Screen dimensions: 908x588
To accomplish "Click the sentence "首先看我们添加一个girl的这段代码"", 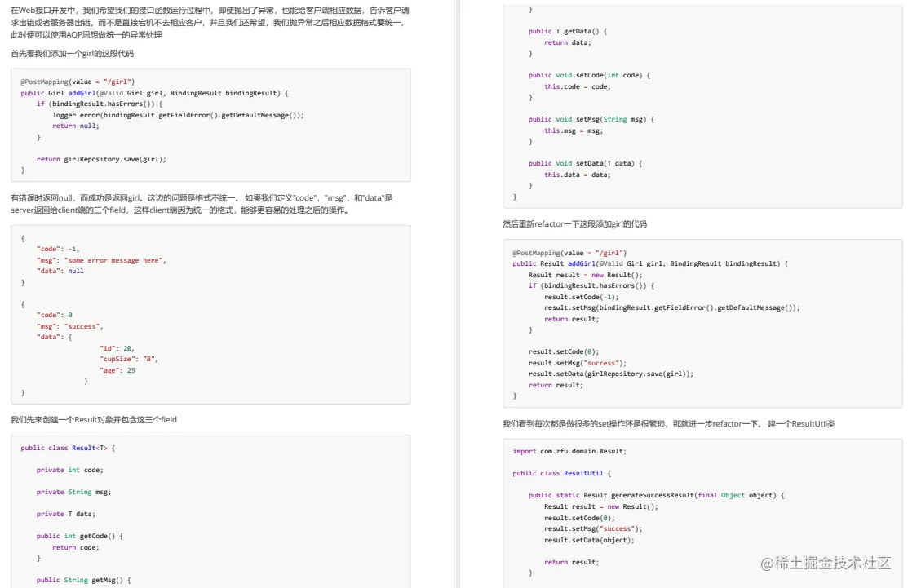I will click(x=73, y=54).
